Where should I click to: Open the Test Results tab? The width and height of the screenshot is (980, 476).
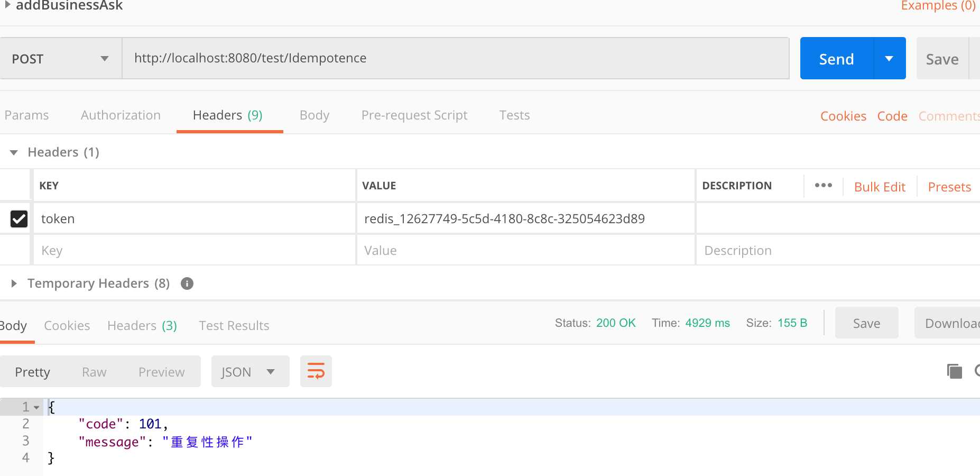coord(234,326)
